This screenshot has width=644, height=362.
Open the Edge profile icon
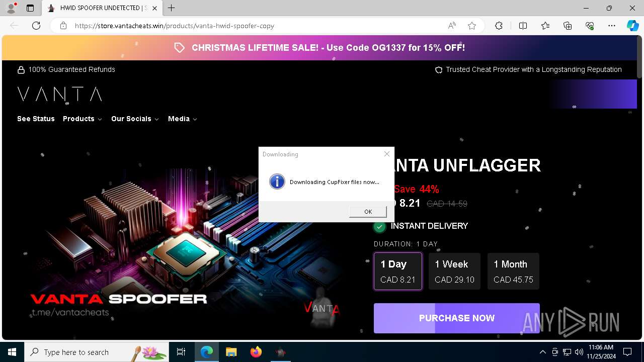[x=11, y=8]
